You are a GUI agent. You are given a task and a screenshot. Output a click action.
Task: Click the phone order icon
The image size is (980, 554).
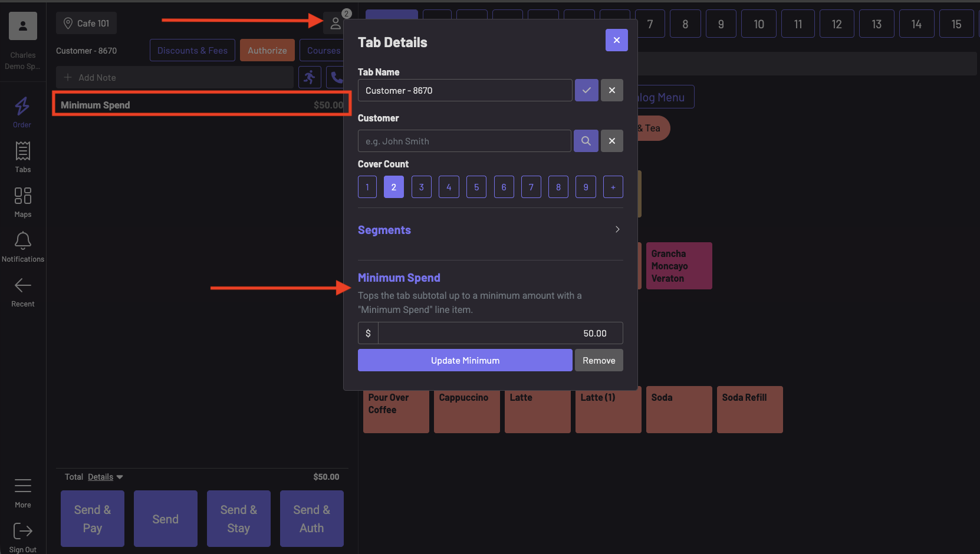click(x=336, y=77)
